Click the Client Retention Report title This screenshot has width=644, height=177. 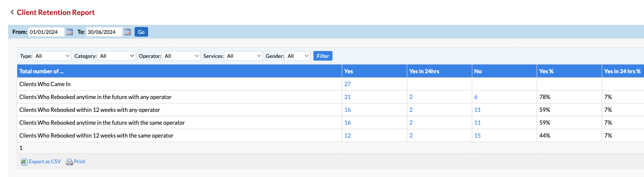click(56, 12)
